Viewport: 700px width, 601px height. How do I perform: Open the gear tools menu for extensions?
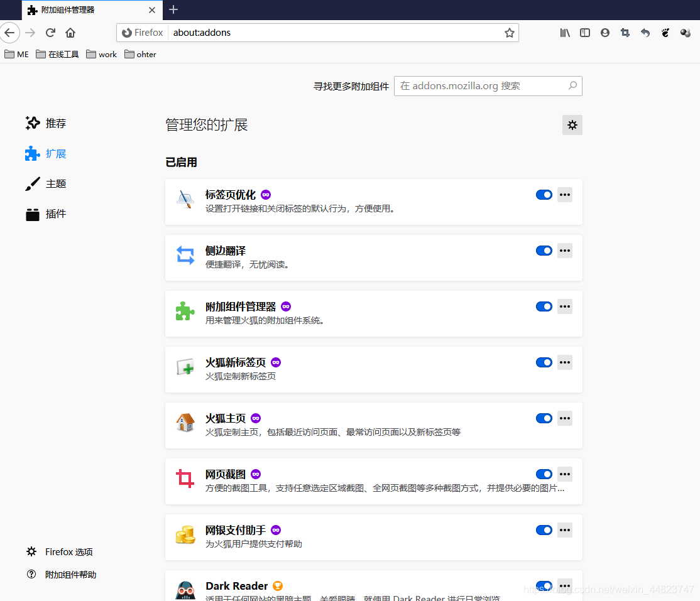point(572,125)
